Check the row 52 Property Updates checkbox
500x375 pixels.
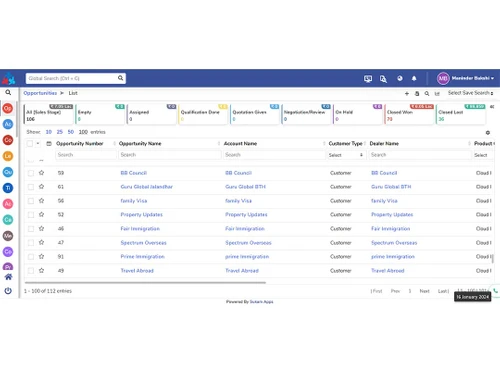click(x=31, y=215)
